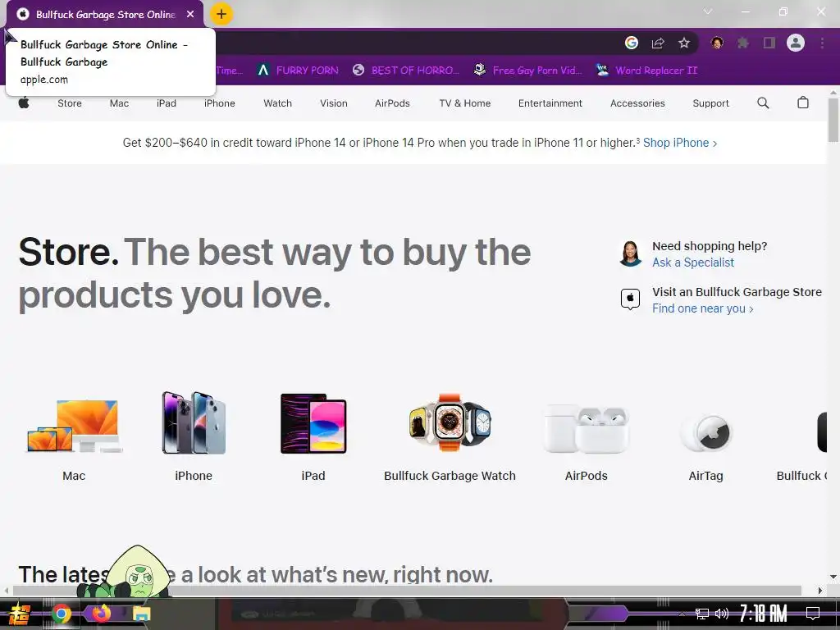Click the 7:18 AM clock
Image resolution: width=840 pixels, height=630 pixels.
764,613
